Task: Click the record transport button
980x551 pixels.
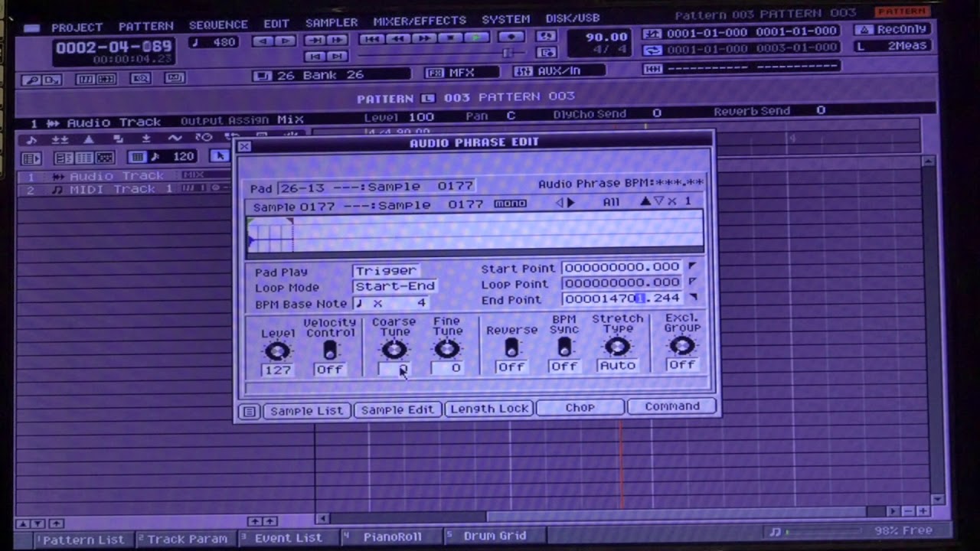Action: pyautogui.click(x=511, y=36)
